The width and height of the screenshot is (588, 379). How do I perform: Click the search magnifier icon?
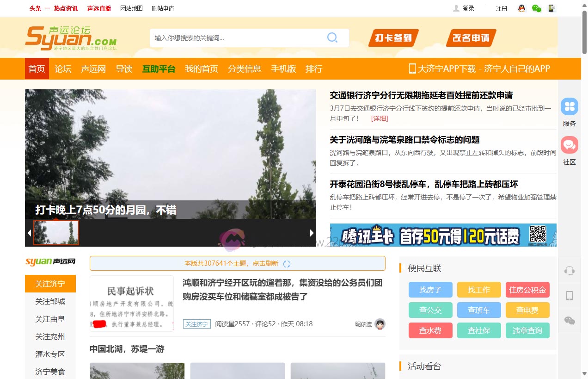point(332,38)
